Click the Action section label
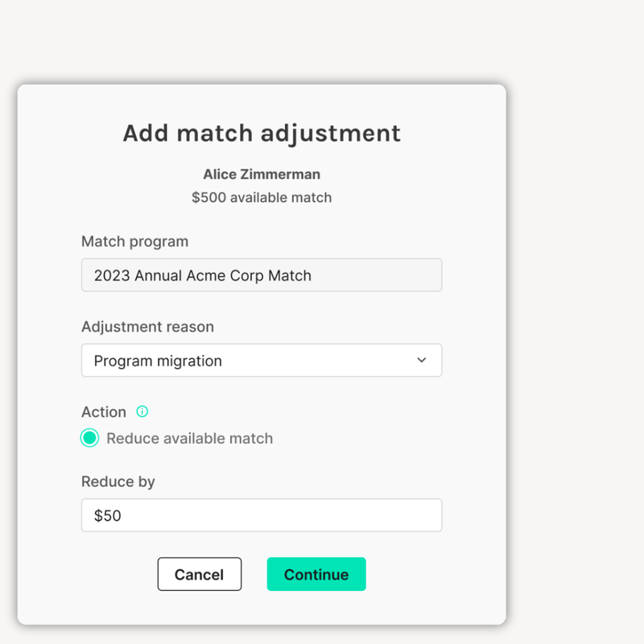Screen dimensions: 644x644 pyautogui.click(x=104, y=411)
